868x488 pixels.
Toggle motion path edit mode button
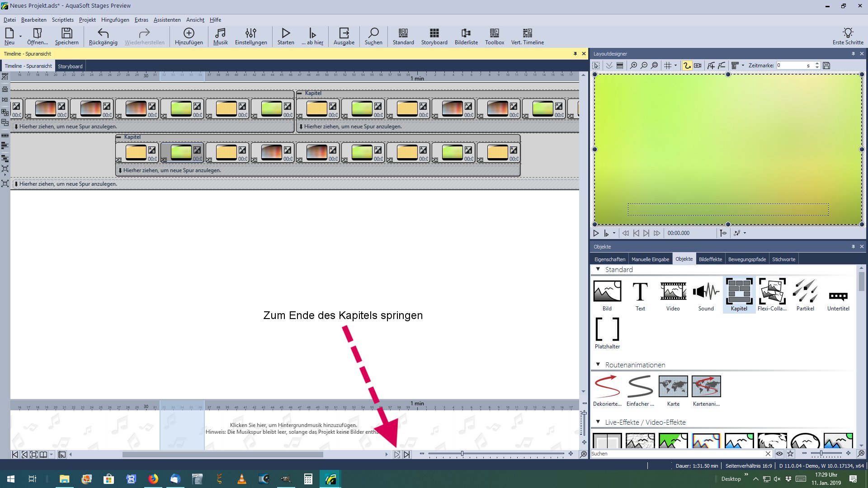point(687,66)
